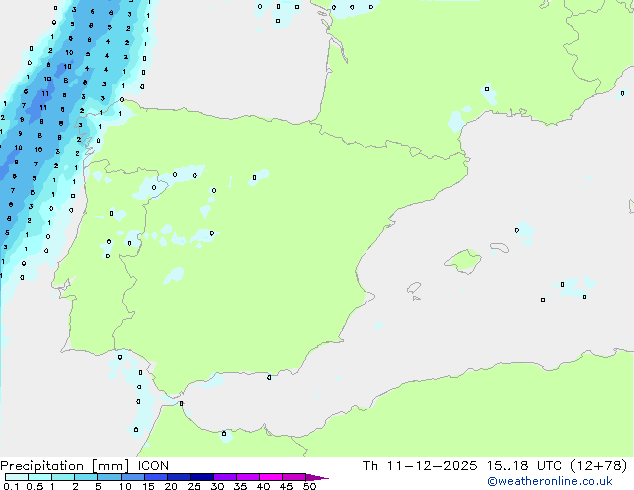Screen dimensions: 634x490
Task: Click the date 'Th 11-12-2025'
Action: (x=420, y=466)
